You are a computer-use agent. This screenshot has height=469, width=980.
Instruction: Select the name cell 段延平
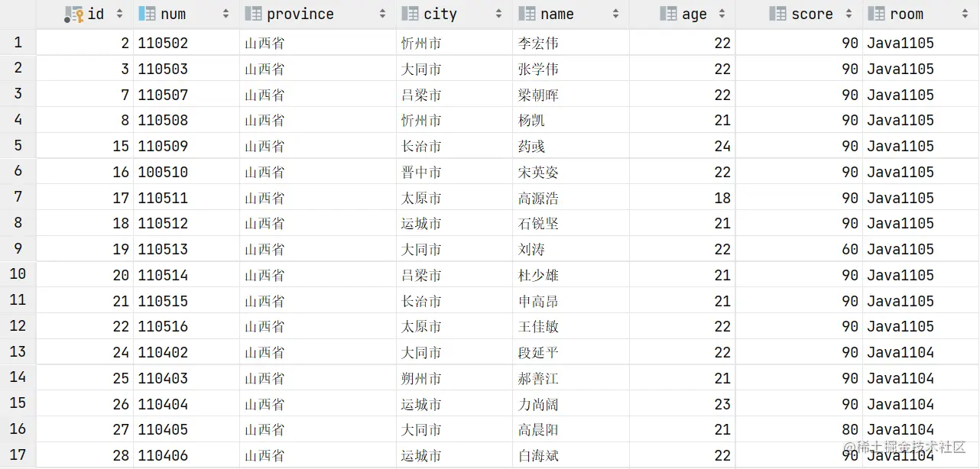coord(538,352)
